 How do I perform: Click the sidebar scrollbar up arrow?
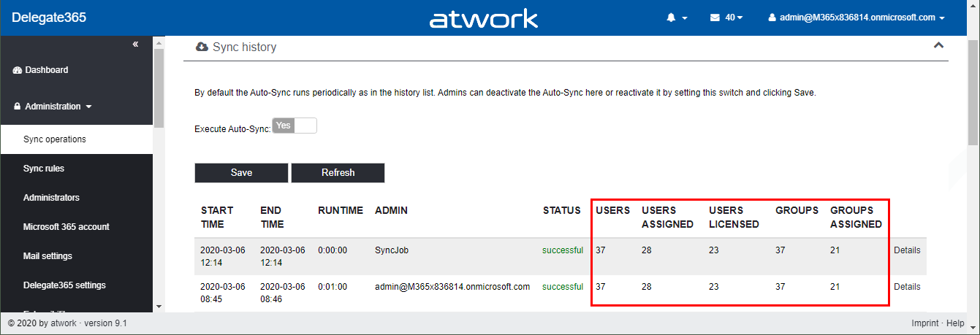click(x=159, y=43)
